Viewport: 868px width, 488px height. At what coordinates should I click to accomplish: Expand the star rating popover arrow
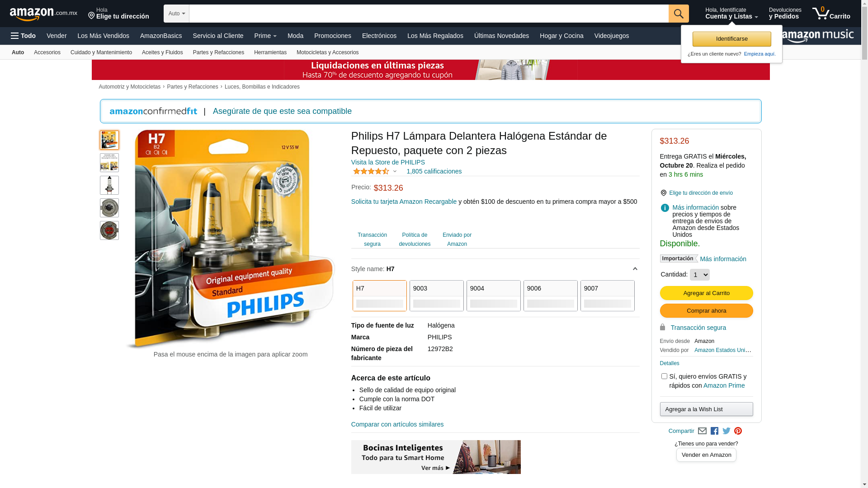(395, 171)
